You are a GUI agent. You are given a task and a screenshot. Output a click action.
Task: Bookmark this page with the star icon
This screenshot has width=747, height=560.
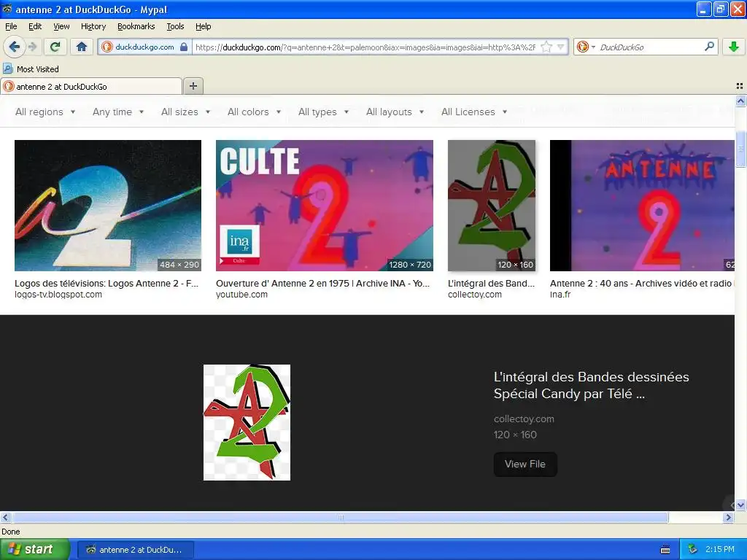click(x=546, y=47)
